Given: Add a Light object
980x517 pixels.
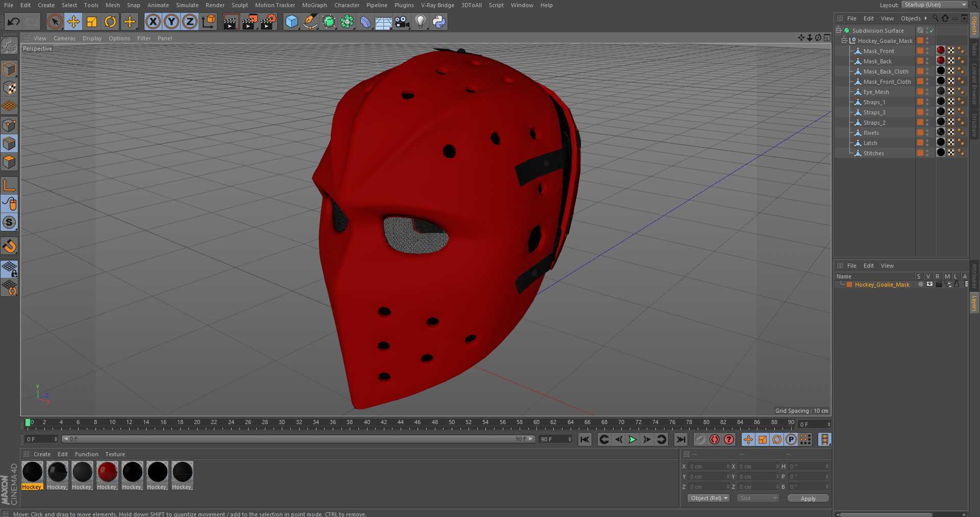Looking at the screenshot, I should click(421, 21).
